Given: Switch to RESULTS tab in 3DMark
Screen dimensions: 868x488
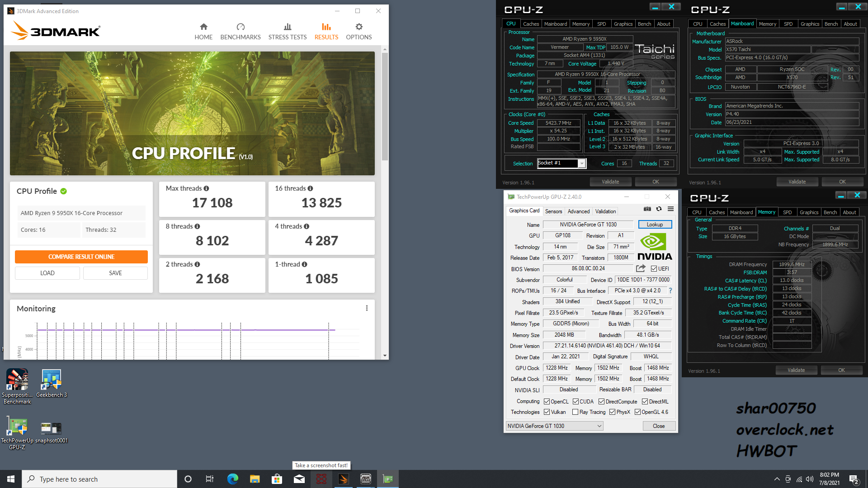Looking at the screenshot, I should [326, 32].
